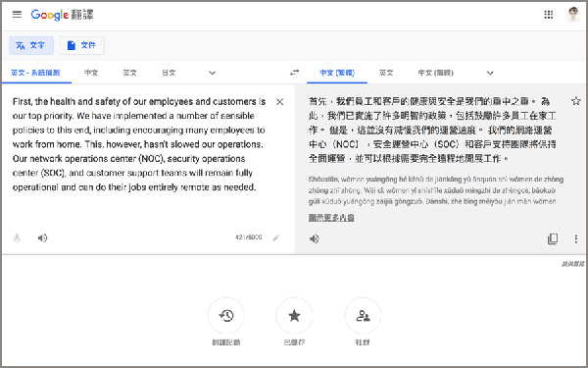588x368 pixels.
Task: Copy the translation to clipboard
Action: 553,238
